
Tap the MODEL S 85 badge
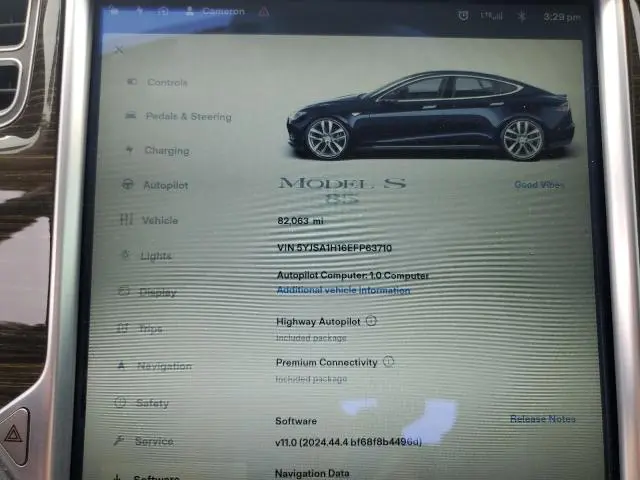(x=342, y=190)
